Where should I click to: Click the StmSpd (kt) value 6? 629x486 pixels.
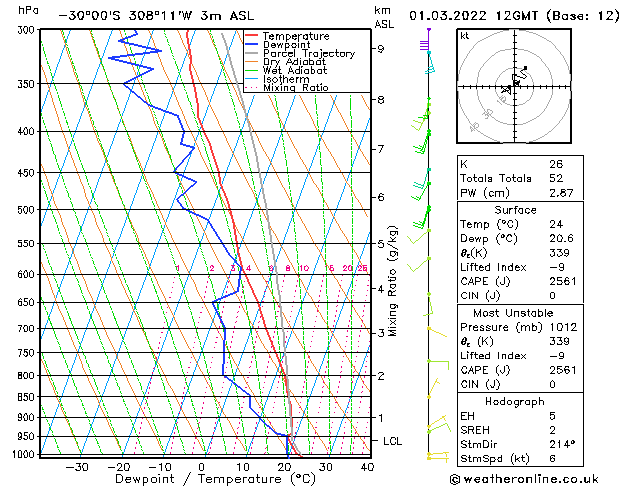pyautogui.click(x=552, y=458)
